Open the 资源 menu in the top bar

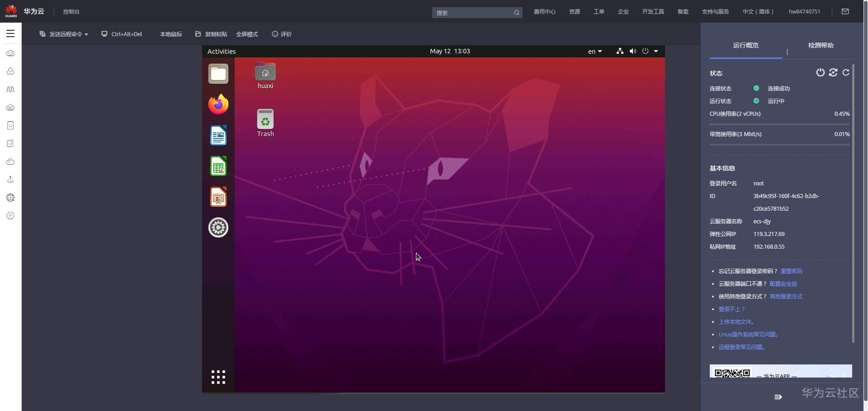[574, 11]
